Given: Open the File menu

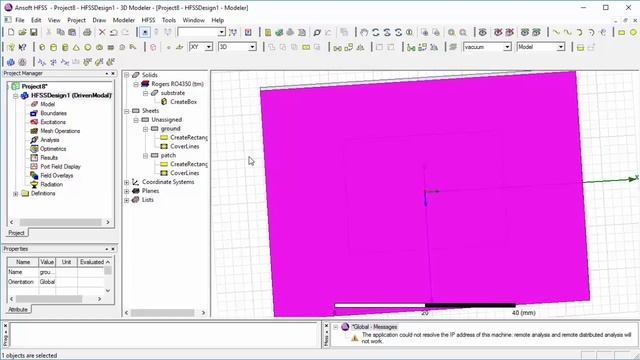Looking at the screenshot, I should pos(20,20).
